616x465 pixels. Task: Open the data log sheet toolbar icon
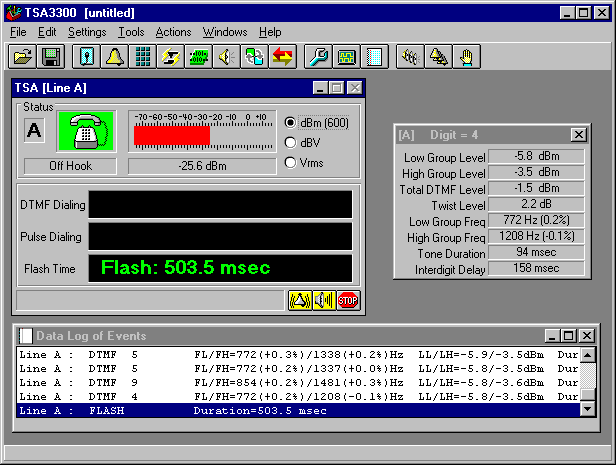(x=374, y=57)
